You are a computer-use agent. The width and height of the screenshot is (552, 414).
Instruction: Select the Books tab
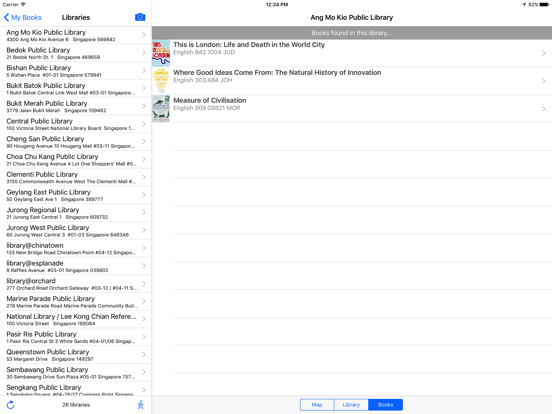coord(385,405)
